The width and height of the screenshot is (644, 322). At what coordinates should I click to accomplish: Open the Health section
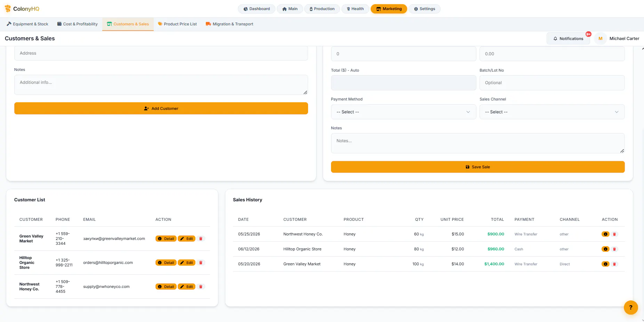(355, 9)
